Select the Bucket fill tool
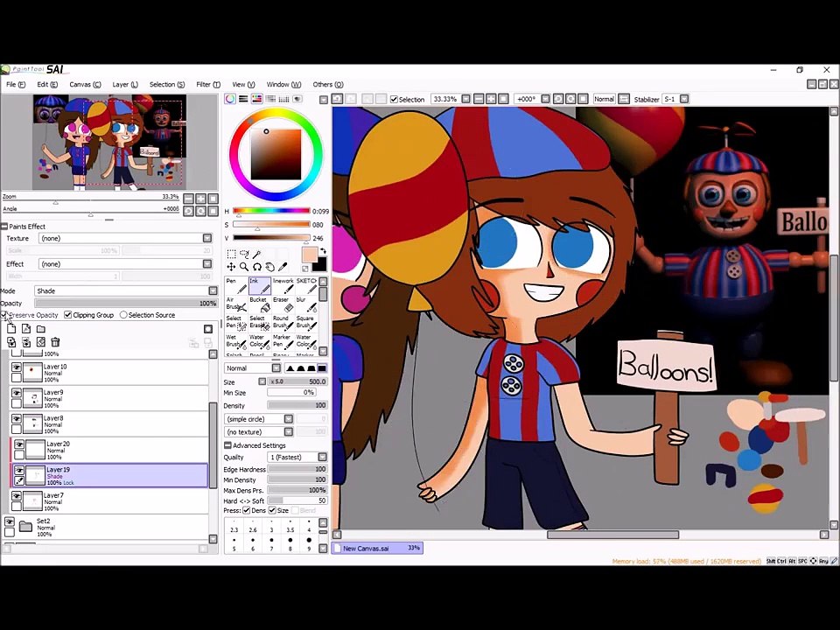840x630 pixels. (x=259, y=304)
